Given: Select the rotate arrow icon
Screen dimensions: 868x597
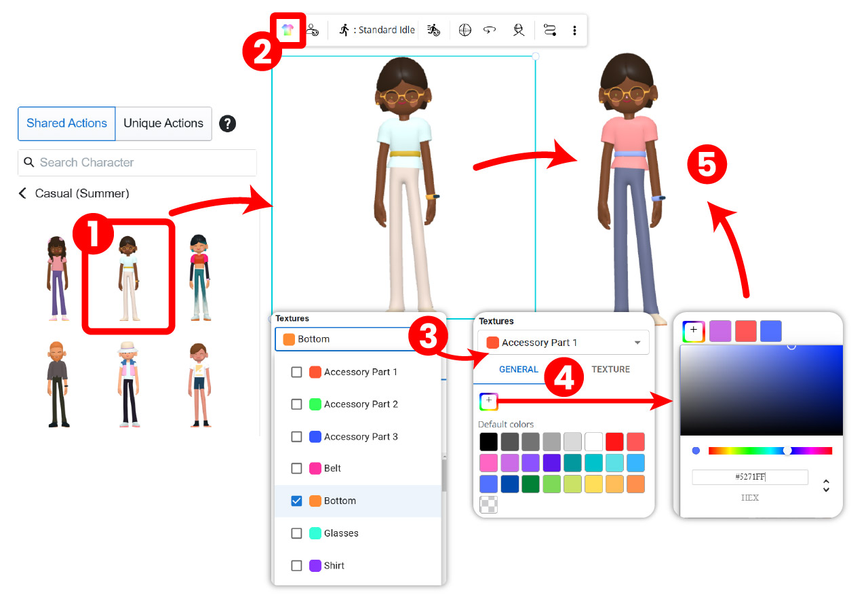Looking at the screenshot, I should tap(490, 30).
